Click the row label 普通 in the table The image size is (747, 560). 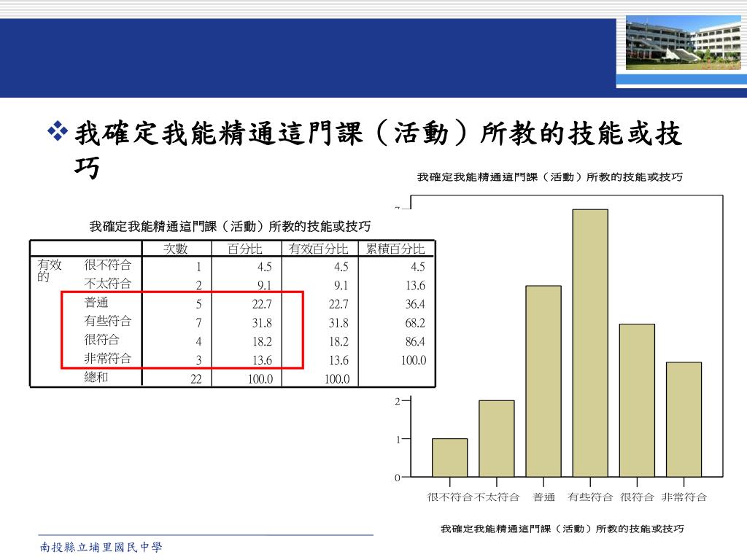click(96, 303)
